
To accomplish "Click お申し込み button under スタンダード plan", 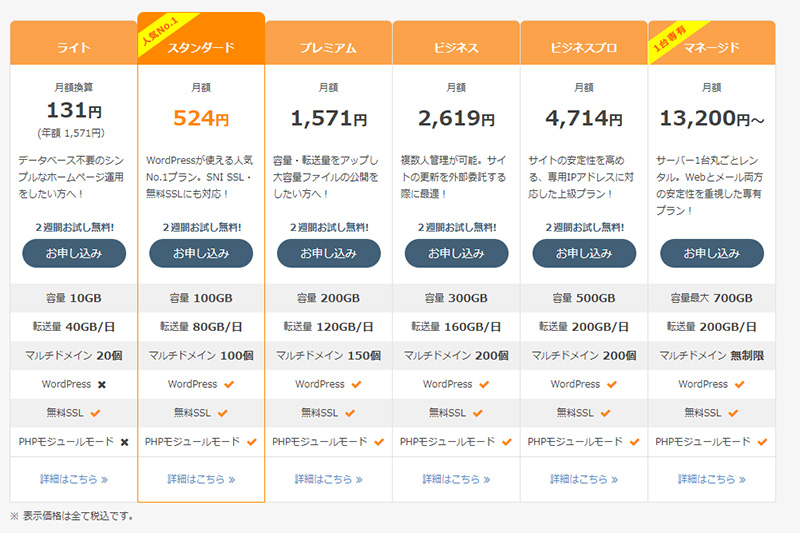I will pos(201,253).
